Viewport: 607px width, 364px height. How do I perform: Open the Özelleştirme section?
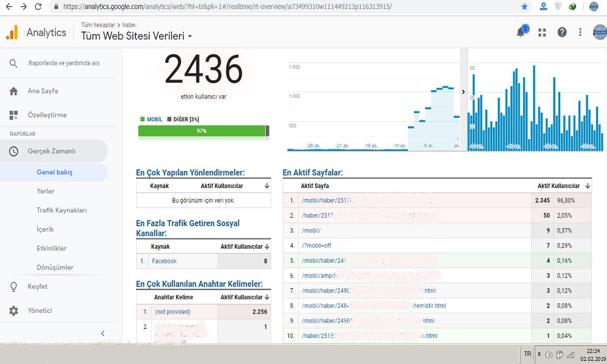pos(47,115)
